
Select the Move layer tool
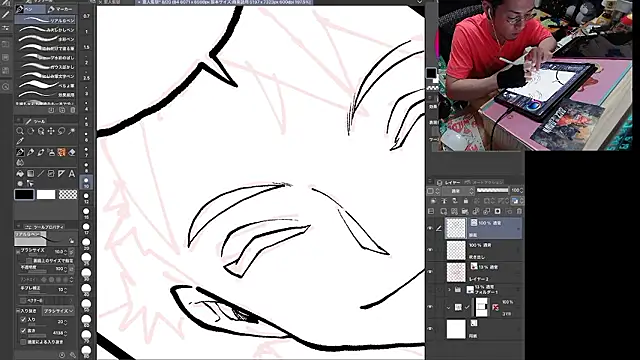click(x=51, y=131)
